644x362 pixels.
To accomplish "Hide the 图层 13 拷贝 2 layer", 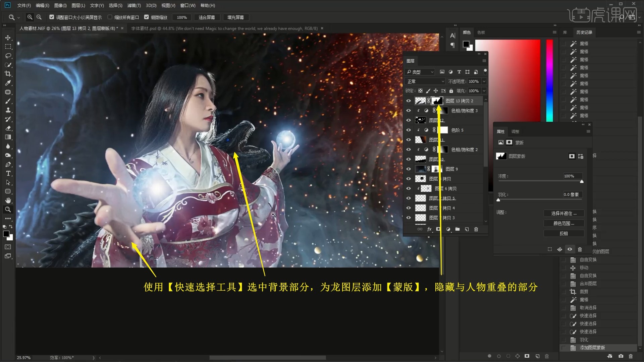I will [409, 101].
